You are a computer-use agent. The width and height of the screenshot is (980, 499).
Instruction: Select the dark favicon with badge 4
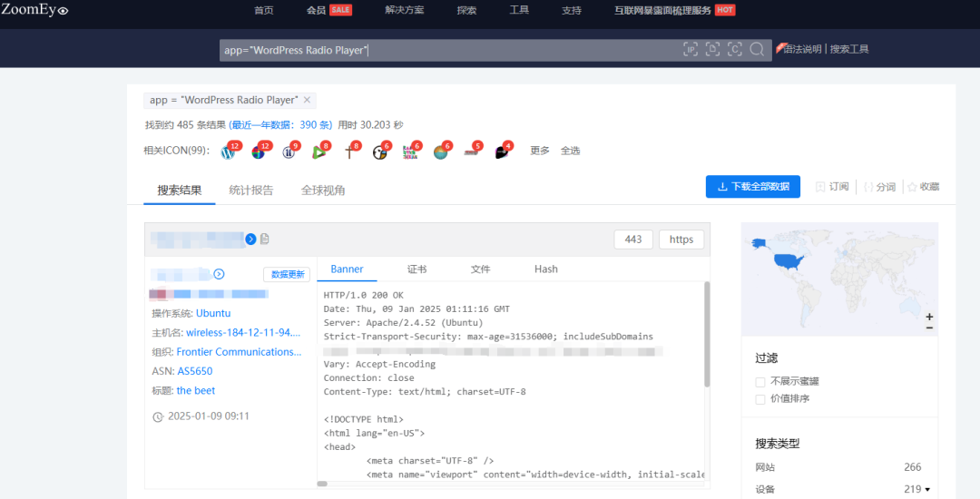pos(503,152)
